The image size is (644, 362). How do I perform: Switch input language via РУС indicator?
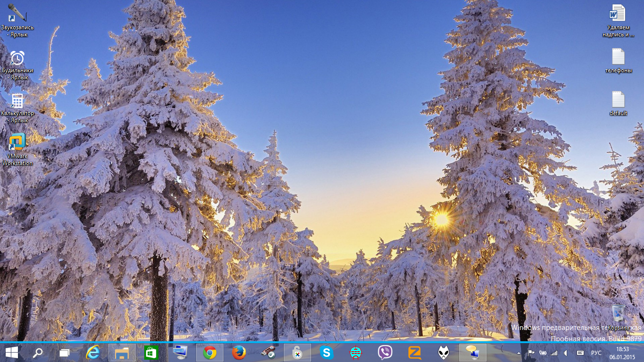pyautogui.click(x=596, y=353)
